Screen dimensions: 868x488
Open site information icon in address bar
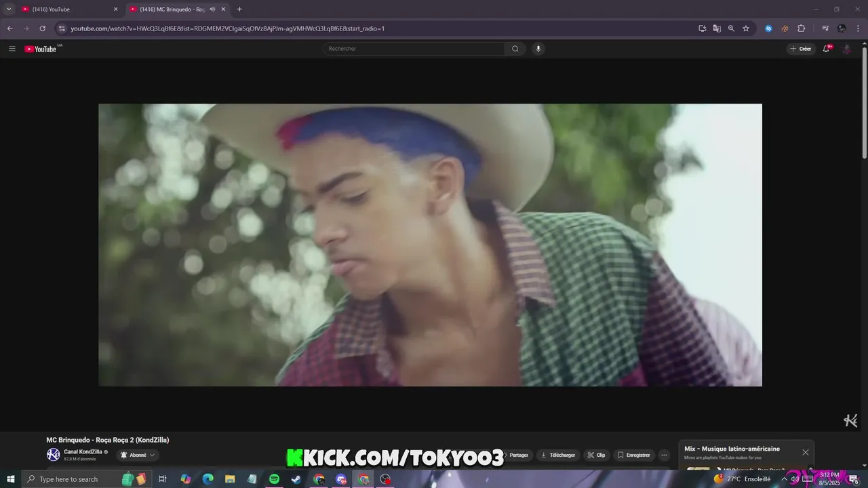pos(62,28)
